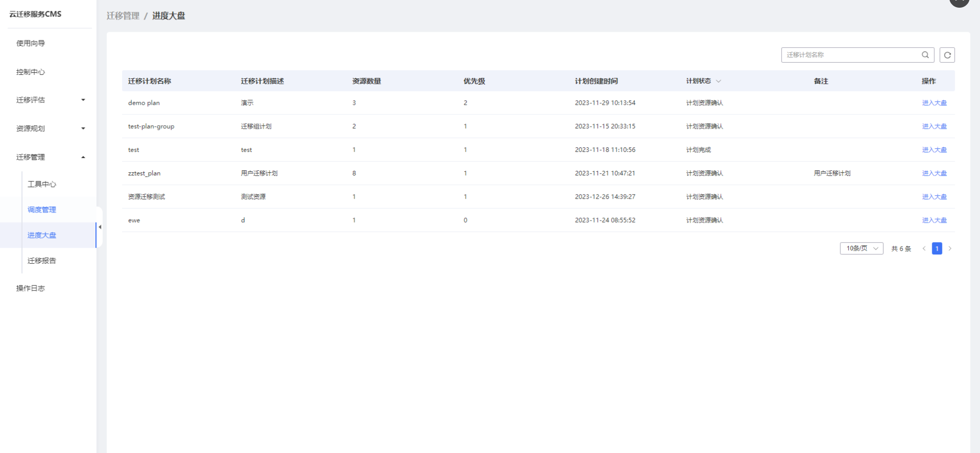This screenshot has height=453, width=980.
Task: Click the search magnifier icon
Action: pos(925,55)
